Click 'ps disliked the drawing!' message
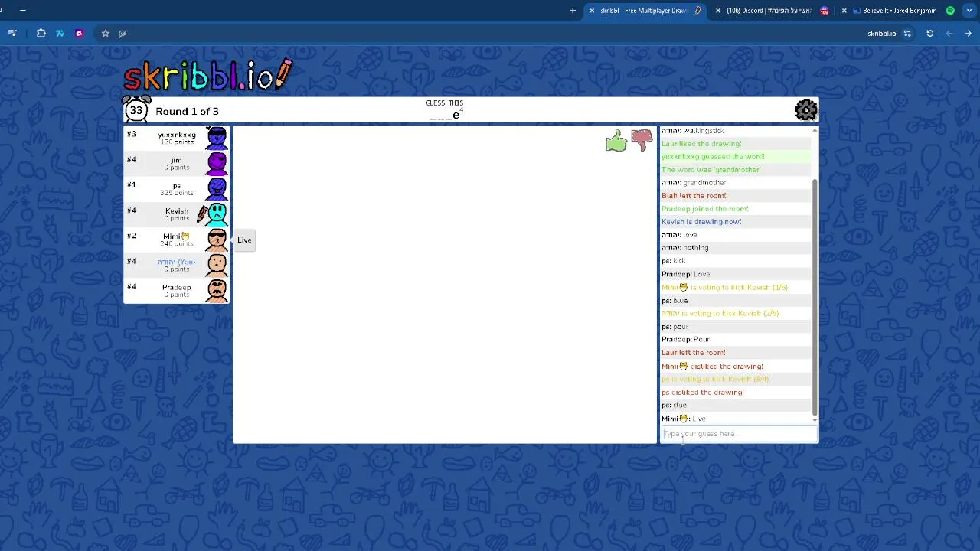This screenshot has height=551, width=980. coord(703,393)
